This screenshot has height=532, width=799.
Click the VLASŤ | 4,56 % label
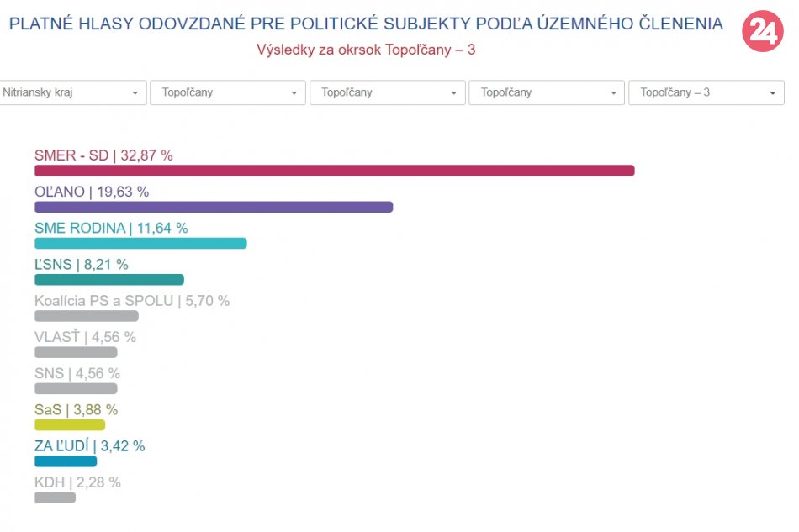tap(85, 337)
